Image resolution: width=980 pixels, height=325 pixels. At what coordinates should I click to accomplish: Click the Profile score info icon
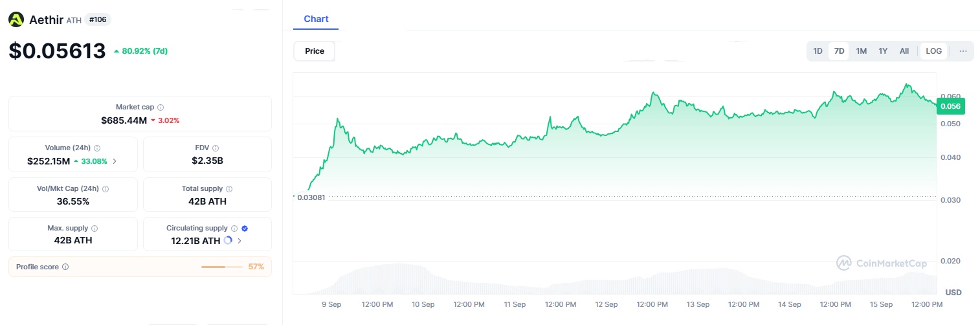coord(65,267)
